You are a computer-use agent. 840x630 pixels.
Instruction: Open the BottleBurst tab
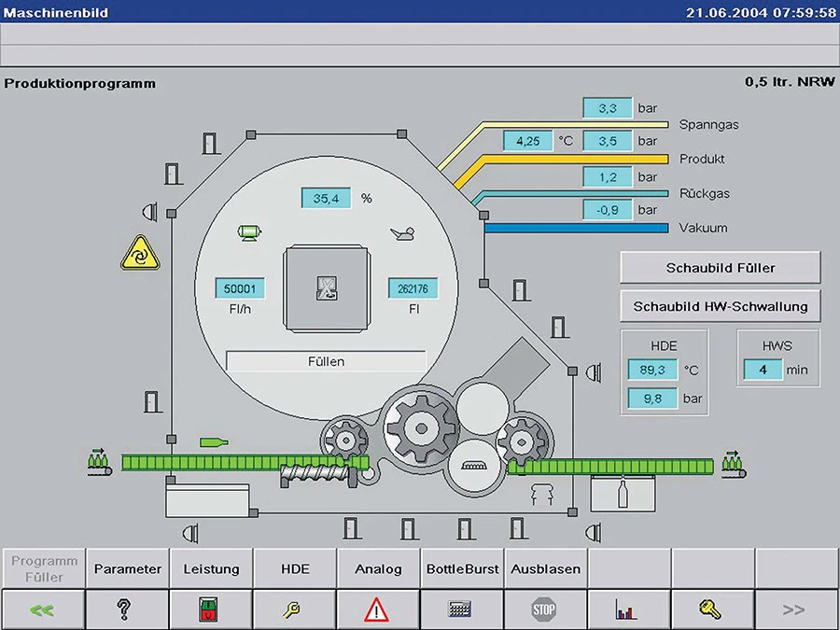click(x=462, y=567)
